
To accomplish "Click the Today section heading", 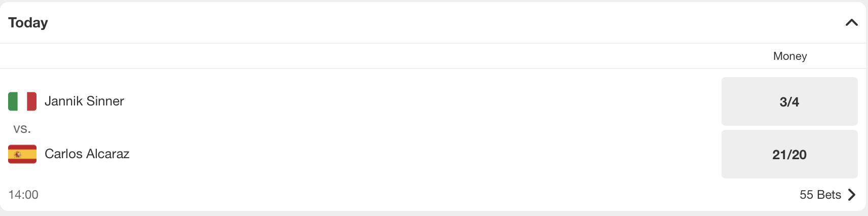I will coord(28,22).
